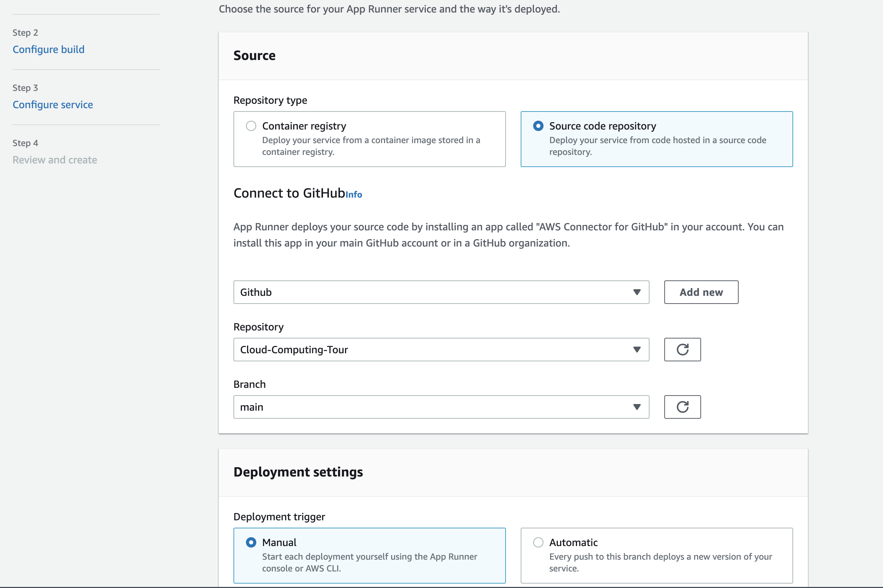
Task: Click the Branch dropdown arrow icon
Action: 636,407
